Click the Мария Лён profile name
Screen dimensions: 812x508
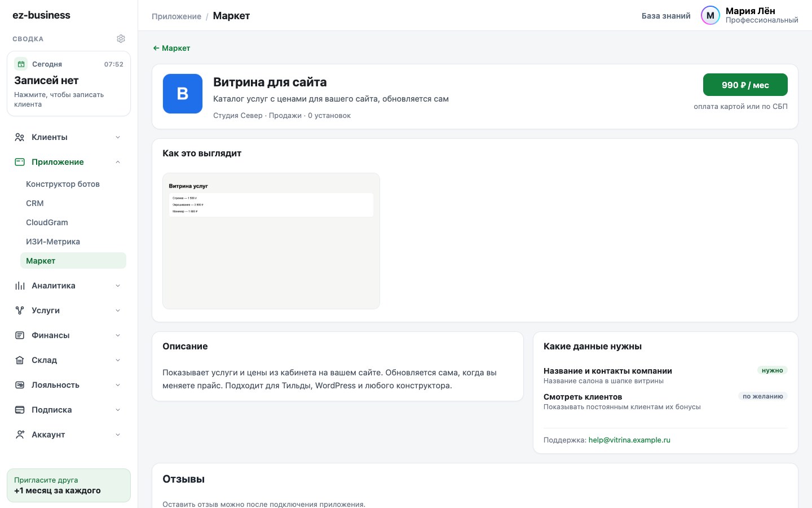pyautogui.click(x=751, y=11)
